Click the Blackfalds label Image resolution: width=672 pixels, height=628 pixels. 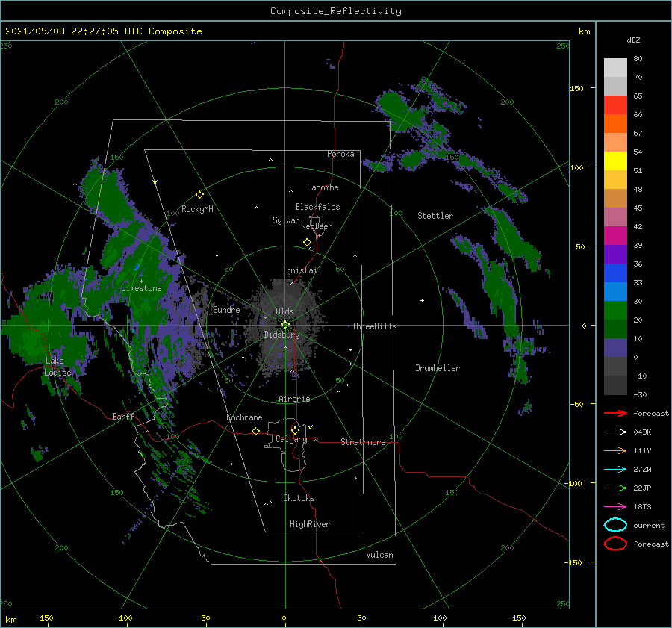[317, 207]
